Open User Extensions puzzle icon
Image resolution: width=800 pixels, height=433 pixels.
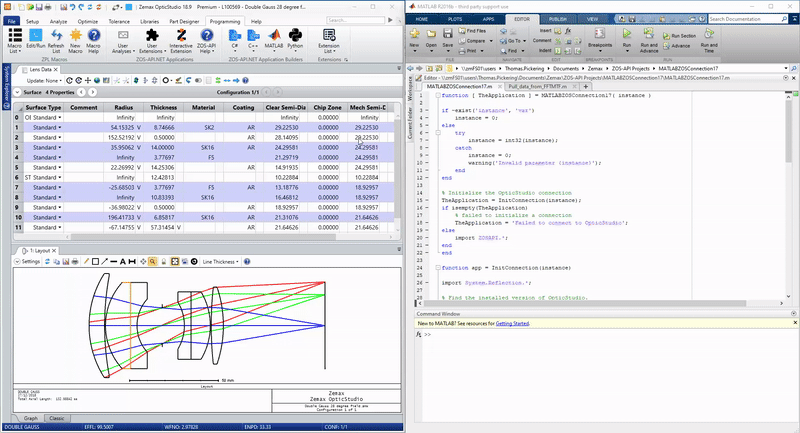pyautogui.click(x=152, y=41)
